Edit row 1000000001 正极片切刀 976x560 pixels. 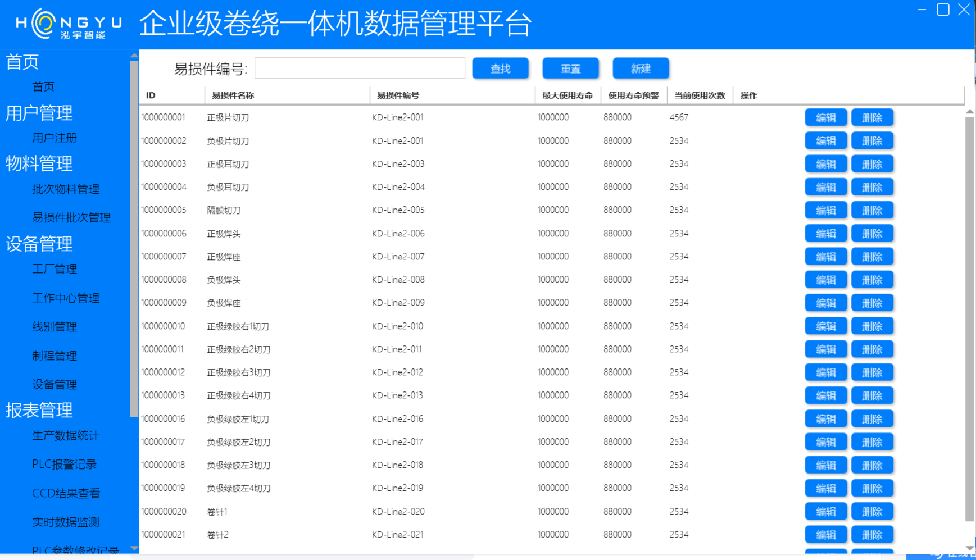click(825, 118)
